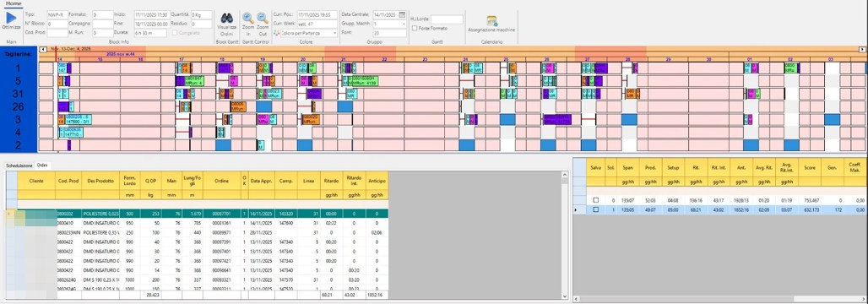Select Taglierine machine row 26
868x304 pixels.
tap(19, 106)
